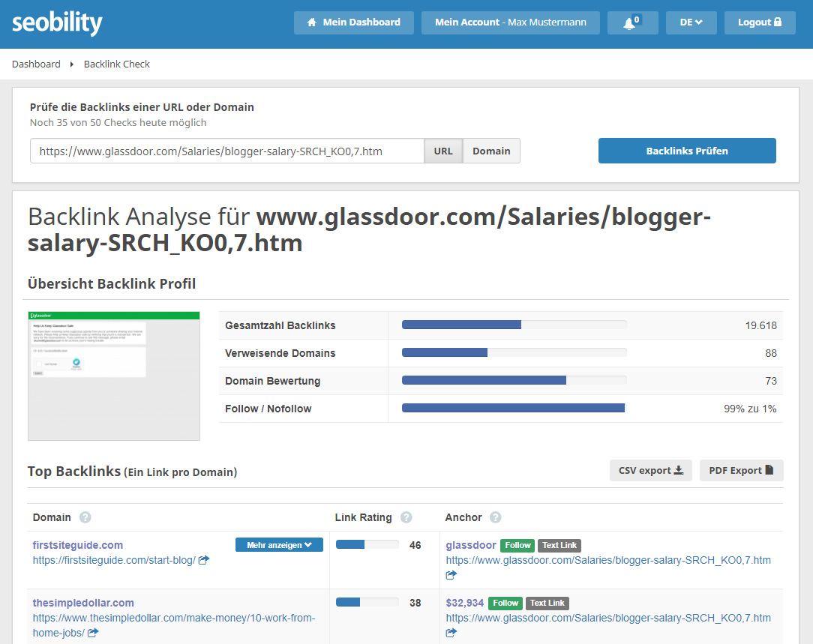The image size is (813, 644).
Task: Click the link rating bar showing 38
Action: (x=367, y=602)
